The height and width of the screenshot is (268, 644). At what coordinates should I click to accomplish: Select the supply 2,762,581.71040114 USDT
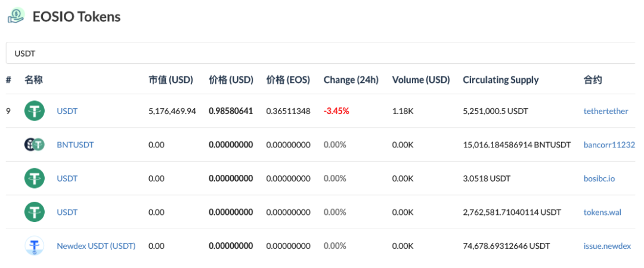pyautogui.click(x=512, y=212)
